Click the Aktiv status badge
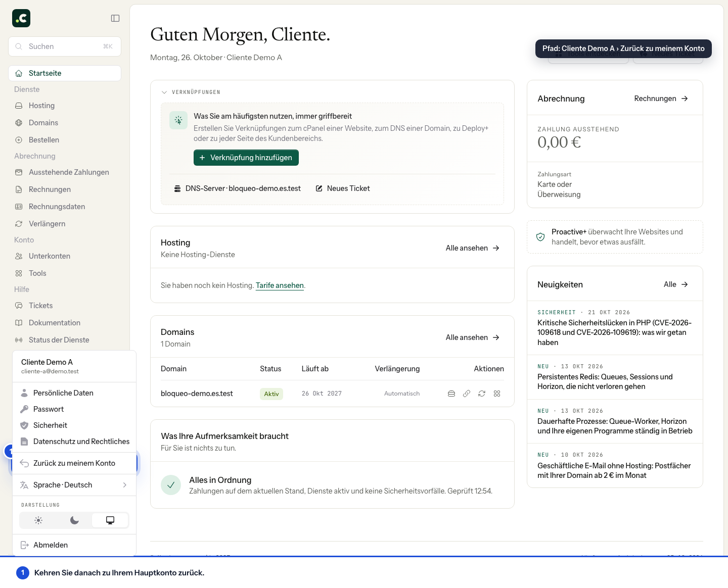Image resolution: width=728 pixels, height=588 pixels. [271, 394]
